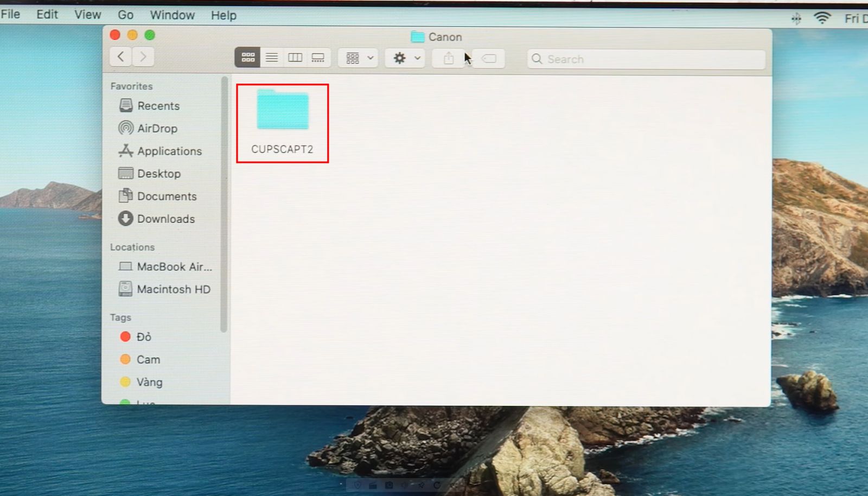Screen dimensions: 868x496
Task: Click the sidebar scrollbar
Action: (224, 204)
